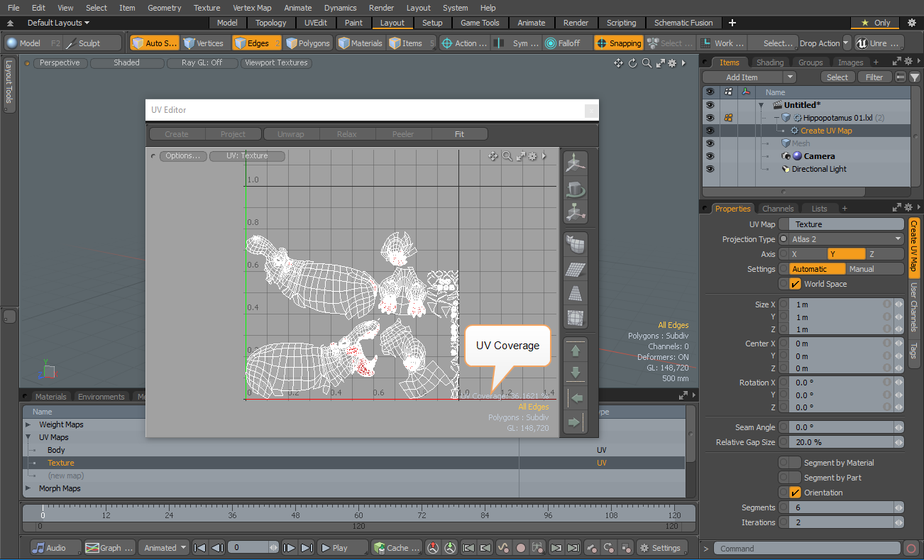The image size is (924, 560).
Task: Switch to the UVEdit layout tab
Action: point(316,23)
